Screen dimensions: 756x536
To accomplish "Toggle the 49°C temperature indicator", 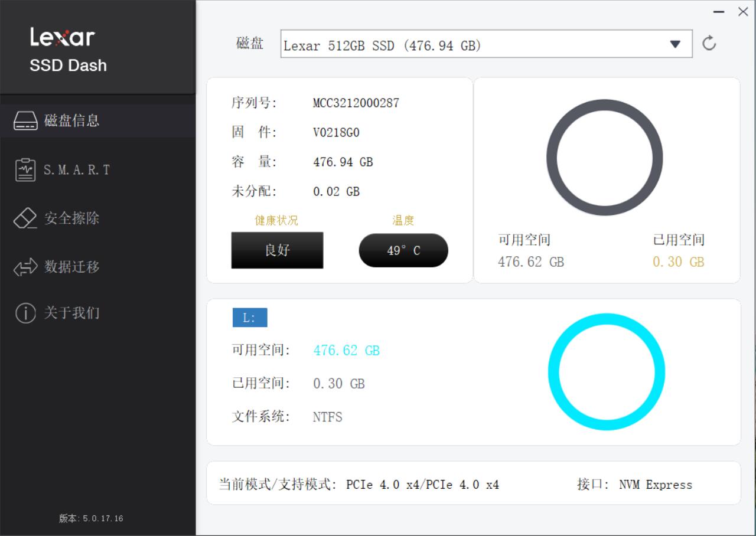I will (403, 250).
